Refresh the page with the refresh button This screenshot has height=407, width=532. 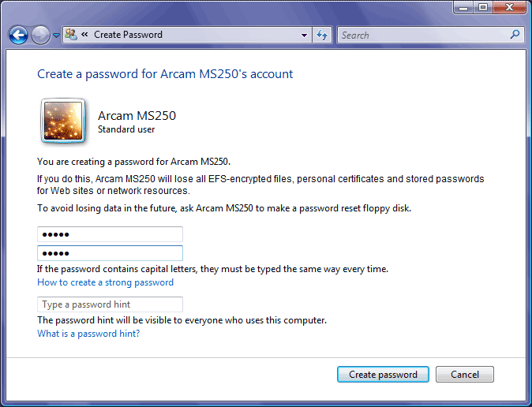click(x=322, y=35)
